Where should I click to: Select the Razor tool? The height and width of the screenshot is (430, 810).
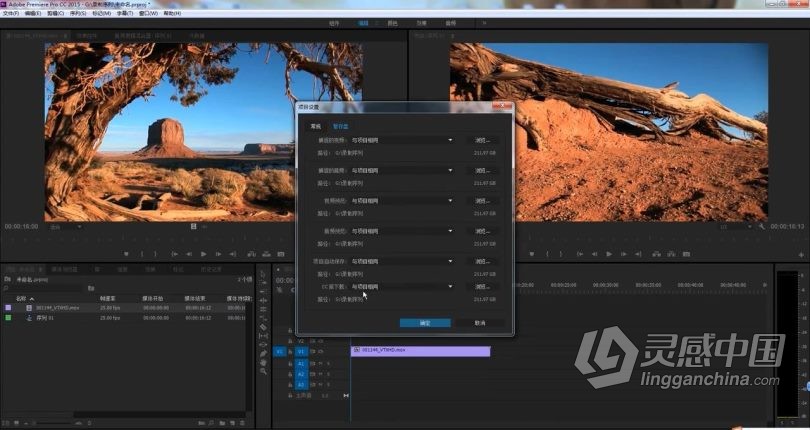pyautogui.click(x=263, y=327)
